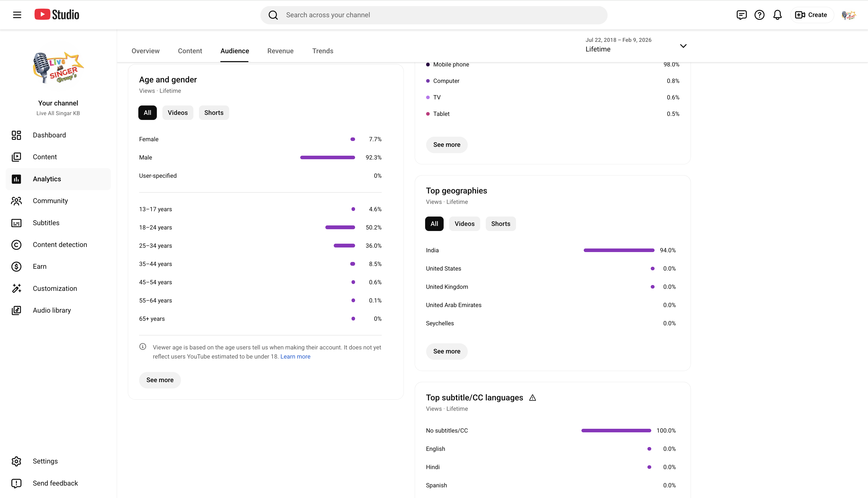Click the 'Live All Singar KB' channel name
This screenshot has width=868, height=498.
(58, 113)
